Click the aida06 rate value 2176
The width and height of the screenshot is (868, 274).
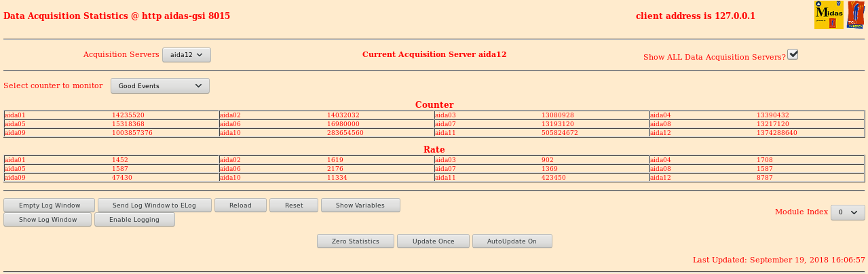click(x=335, y=169)
